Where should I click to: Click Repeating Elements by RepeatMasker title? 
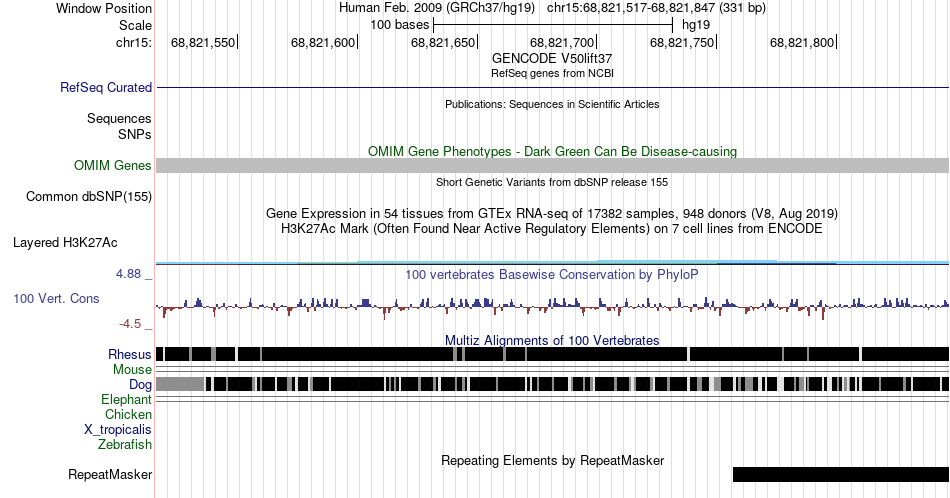click(552, 460)
